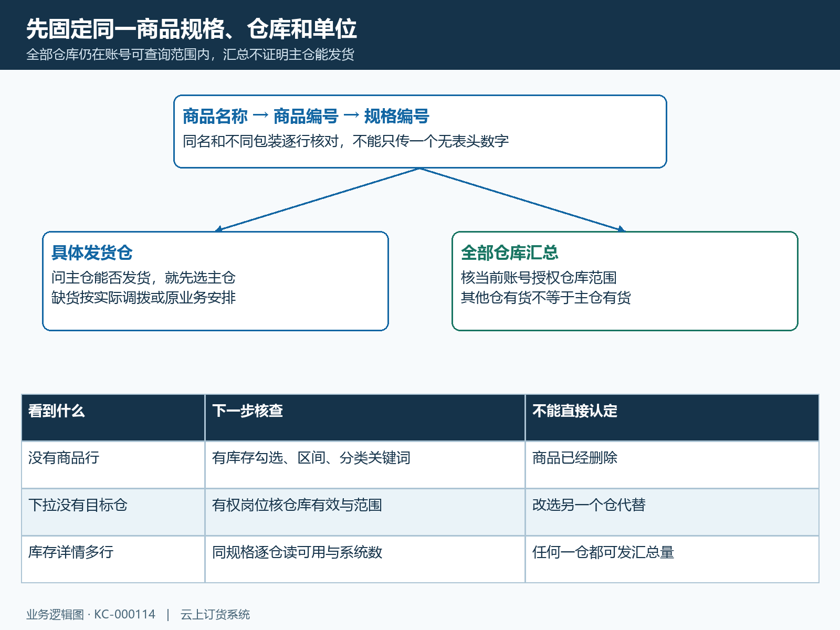Click the title 先固定同一商品规格、仓库和单位
840x630 pixels.
point(192,29)
